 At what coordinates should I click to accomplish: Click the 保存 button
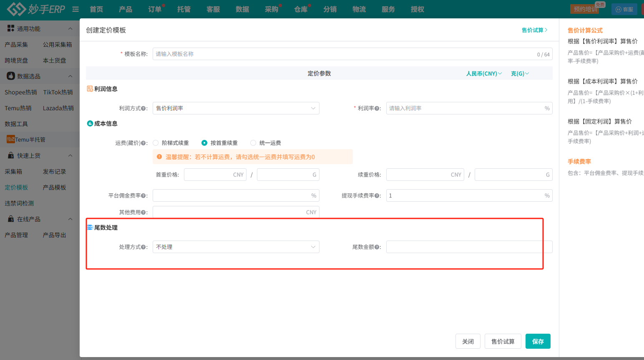(538, 341)
